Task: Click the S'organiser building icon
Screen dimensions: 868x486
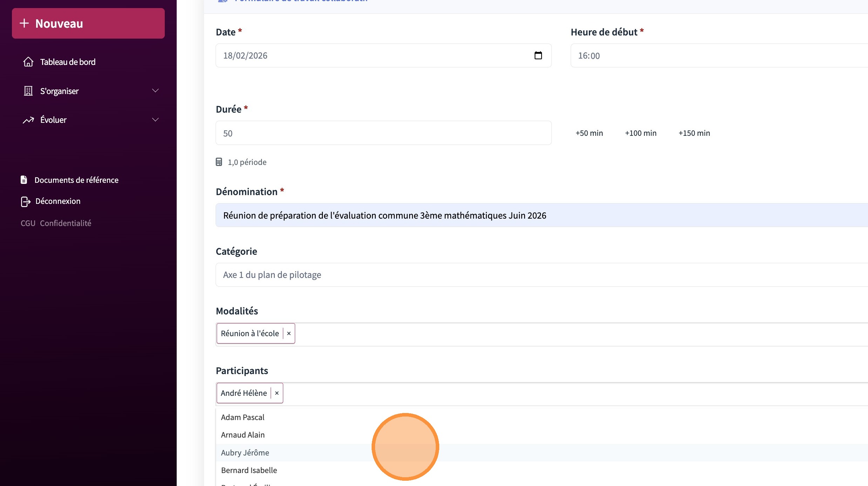Action: (x=28, y=91)
